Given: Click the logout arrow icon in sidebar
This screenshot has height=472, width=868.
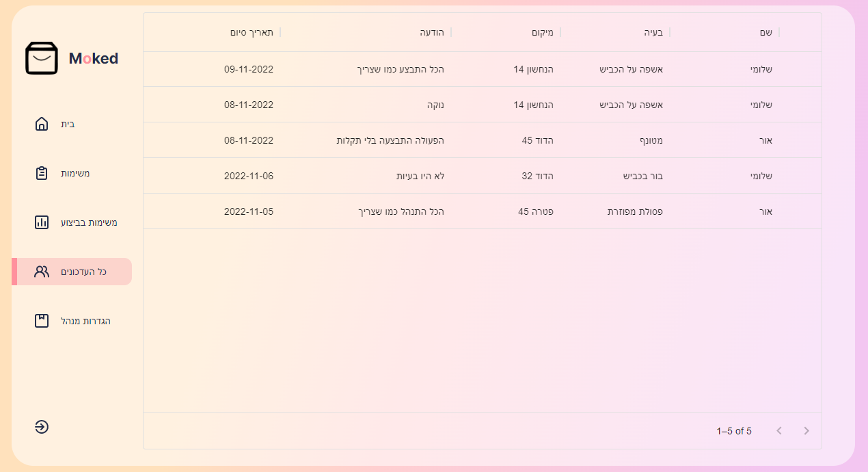Looking at the screenshot, I should [x=42, y=427].
